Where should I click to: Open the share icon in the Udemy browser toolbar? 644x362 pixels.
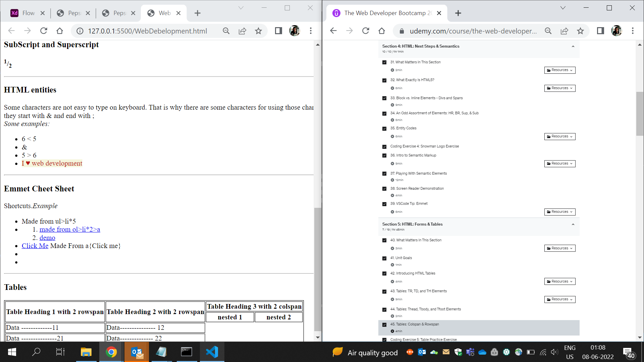tap(564, 31)
